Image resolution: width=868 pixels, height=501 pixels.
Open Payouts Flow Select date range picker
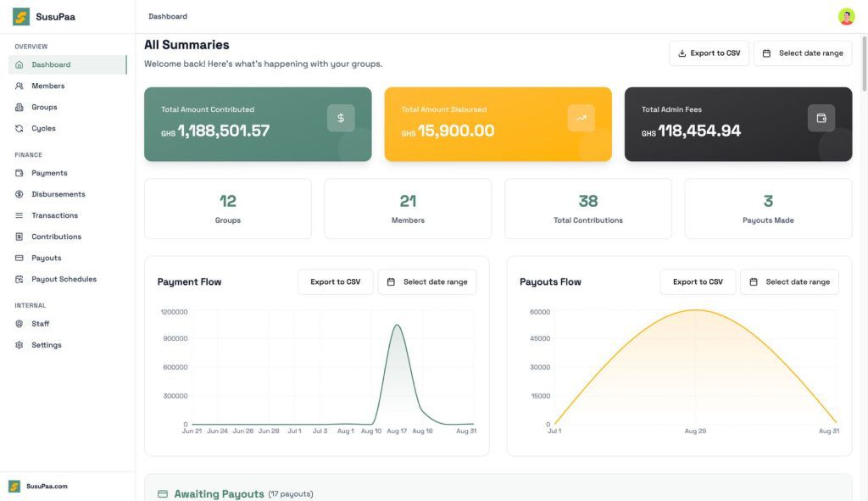[x=789, y=282]
